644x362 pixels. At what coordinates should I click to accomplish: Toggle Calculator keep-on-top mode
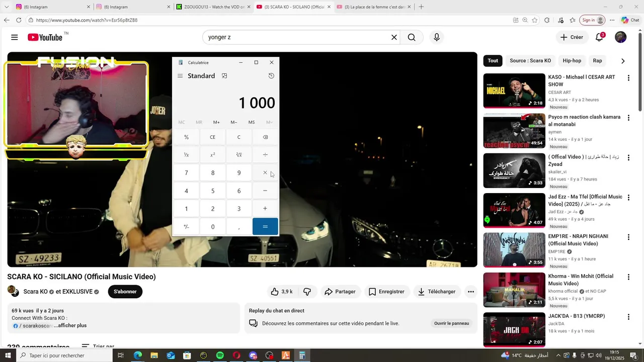[x=224, y=76]
